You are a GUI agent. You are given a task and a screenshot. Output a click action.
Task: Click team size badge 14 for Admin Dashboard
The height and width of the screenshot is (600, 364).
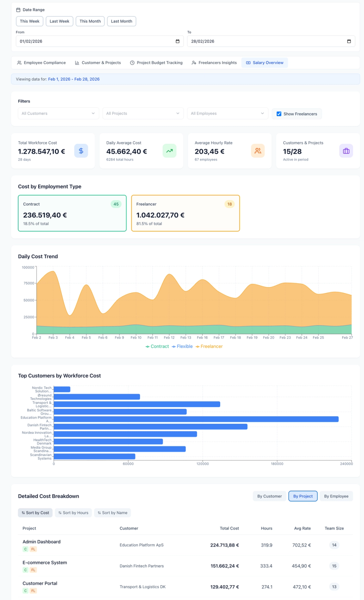[x=334, y=545]
